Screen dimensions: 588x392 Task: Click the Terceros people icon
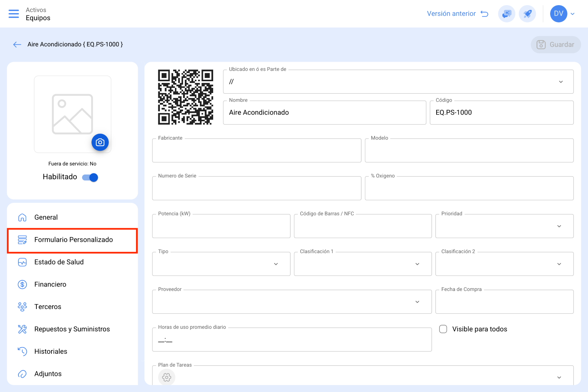(22, 307)
